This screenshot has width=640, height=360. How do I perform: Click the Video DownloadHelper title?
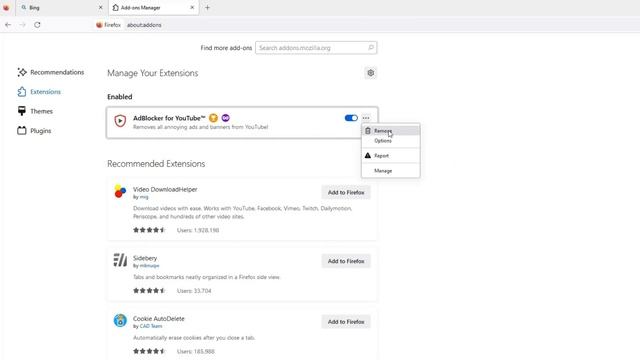165,189
